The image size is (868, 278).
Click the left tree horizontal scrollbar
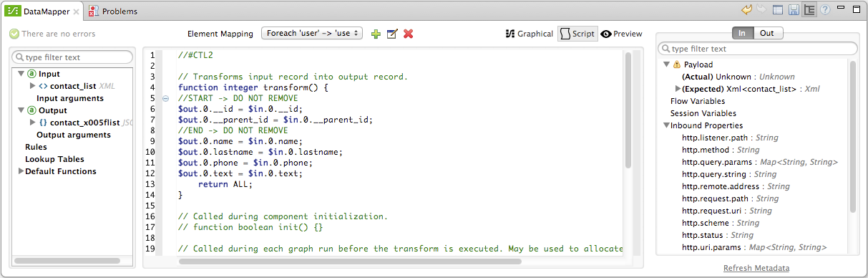click(x=67, y=261)
